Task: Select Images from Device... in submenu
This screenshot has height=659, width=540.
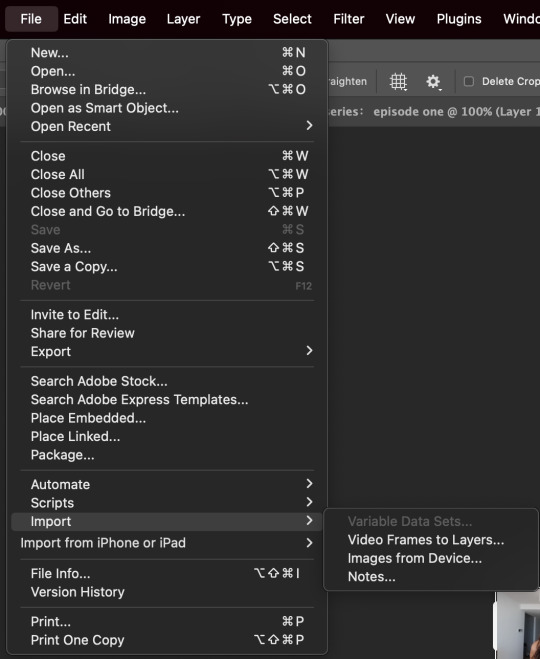Action: [x=431, y=559]
